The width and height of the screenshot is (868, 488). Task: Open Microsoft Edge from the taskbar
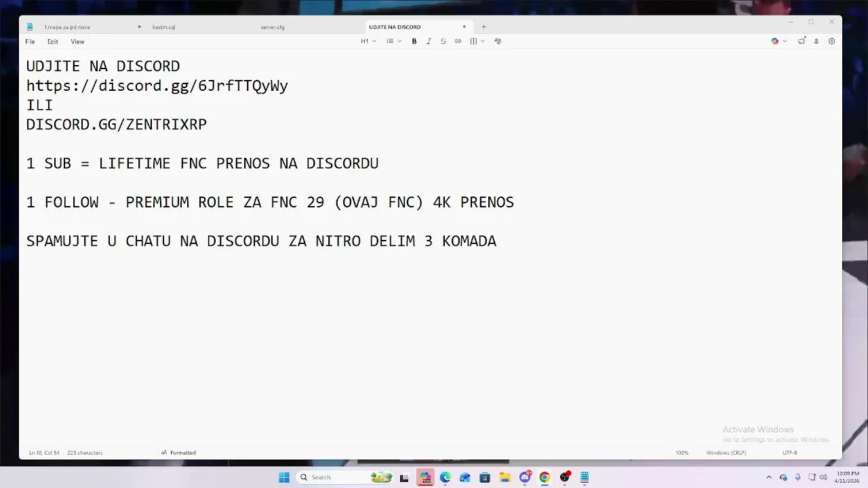click(x=445, y=477)
